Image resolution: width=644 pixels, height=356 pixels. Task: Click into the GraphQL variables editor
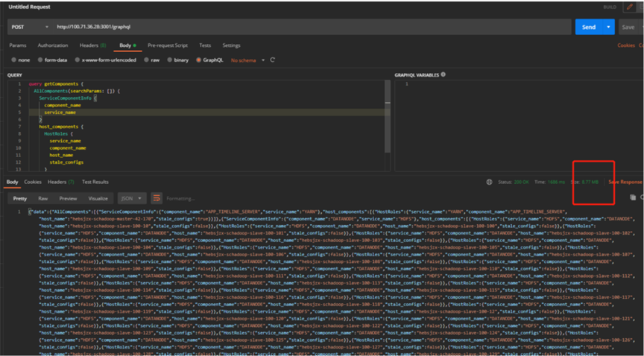(517, 125)
